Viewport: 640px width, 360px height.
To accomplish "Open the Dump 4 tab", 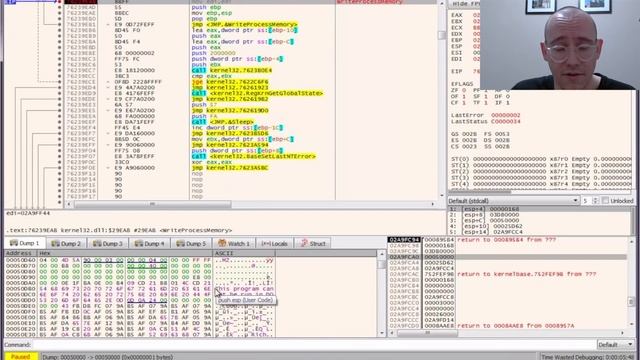I will click(x=149, y=244).
